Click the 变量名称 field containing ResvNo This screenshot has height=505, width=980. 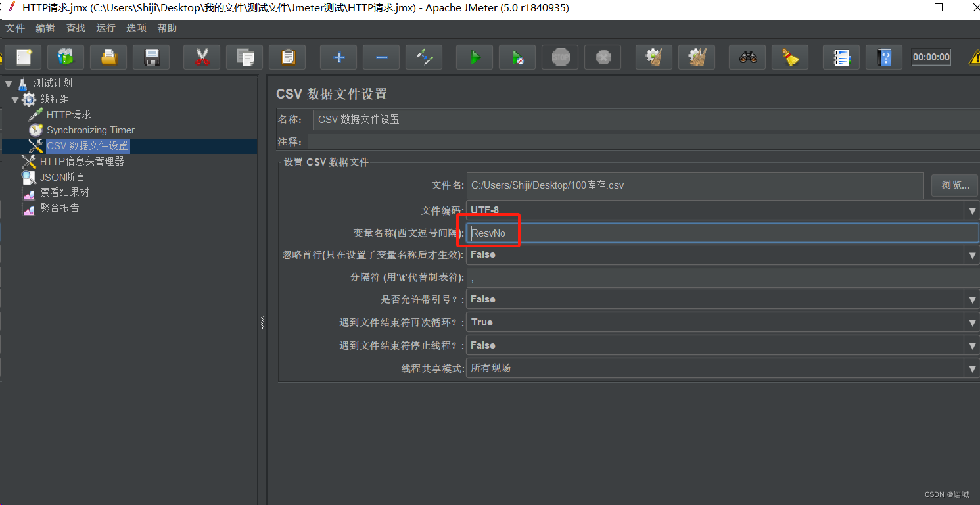click(722, 233)
